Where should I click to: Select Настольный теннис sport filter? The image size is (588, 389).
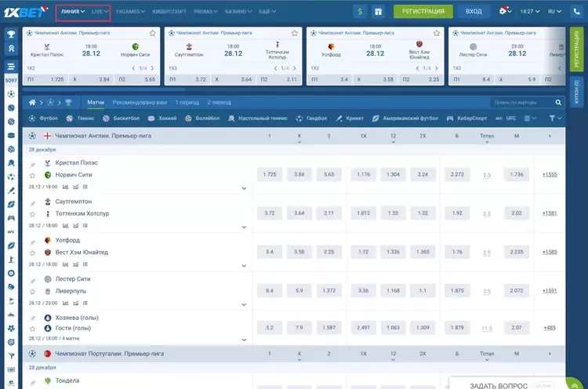[x=258, y=118]
